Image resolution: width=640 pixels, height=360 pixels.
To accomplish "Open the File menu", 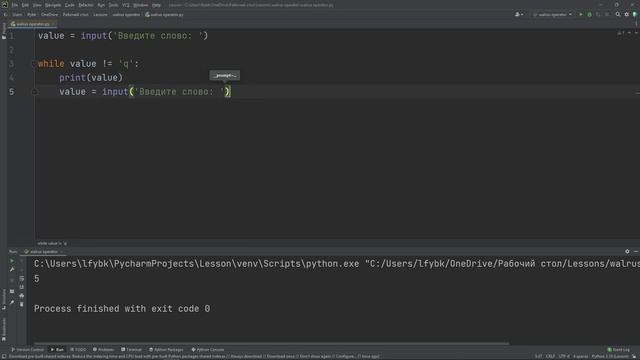I will (15, 5).
